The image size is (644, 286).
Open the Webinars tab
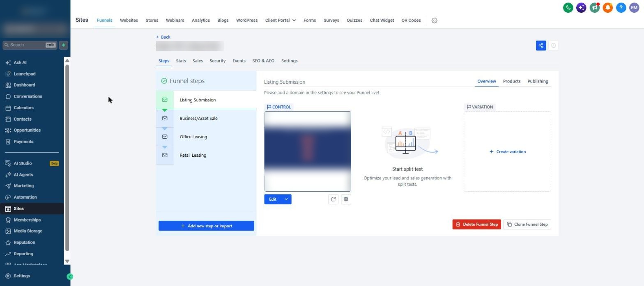click(x=175, y=21)
